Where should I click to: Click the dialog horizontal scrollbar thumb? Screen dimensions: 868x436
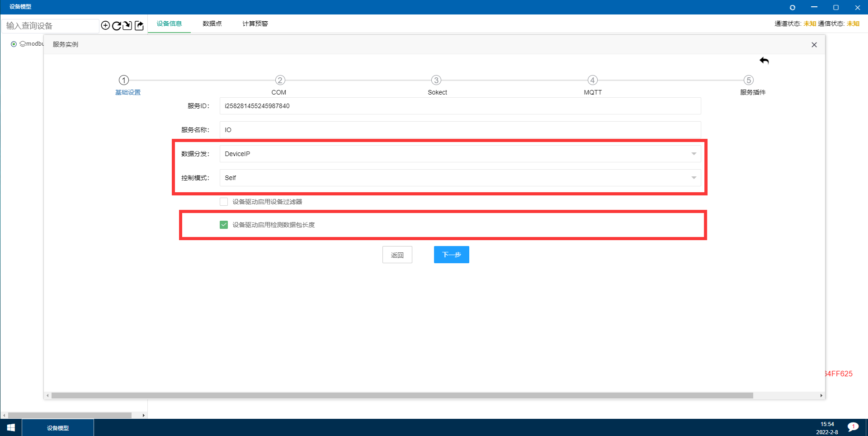point(402,396)
